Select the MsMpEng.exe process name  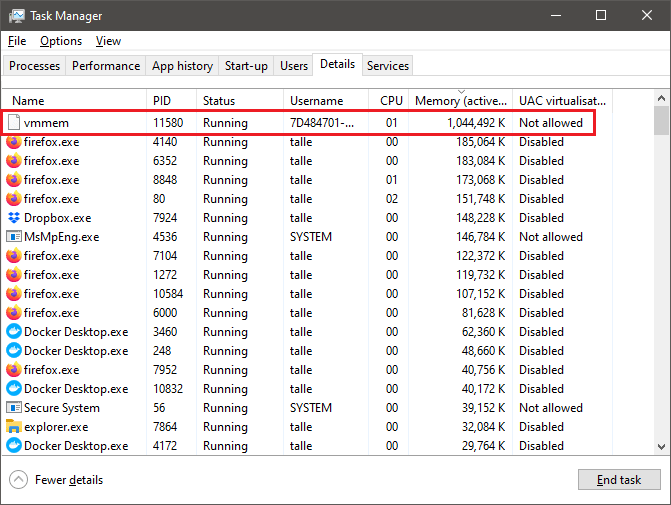point(62,237)
